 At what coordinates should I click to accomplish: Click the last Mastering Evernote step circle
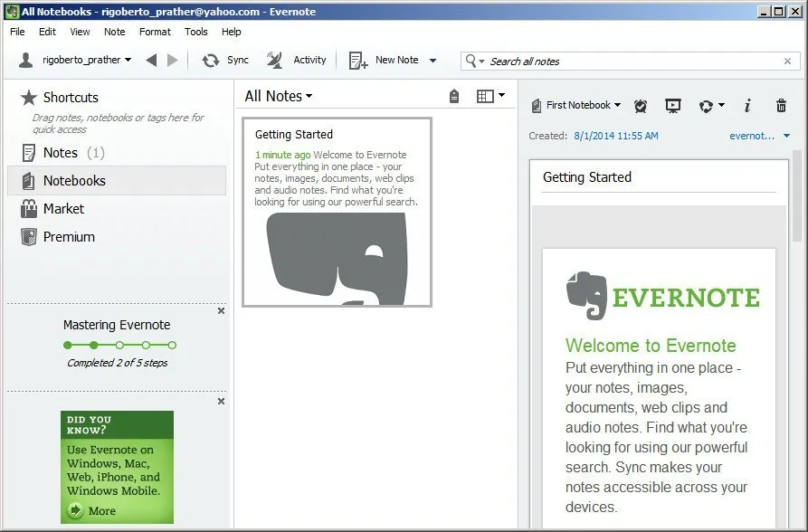tap(172, 346)
